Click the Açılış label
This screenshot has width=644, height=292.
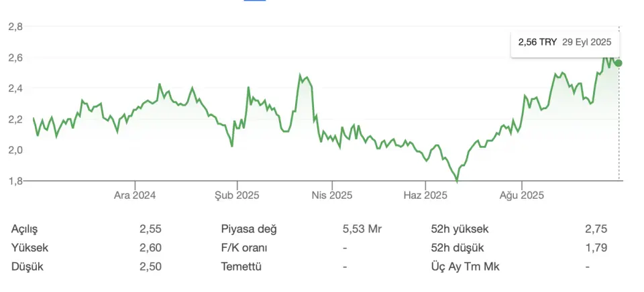point(24,229)
